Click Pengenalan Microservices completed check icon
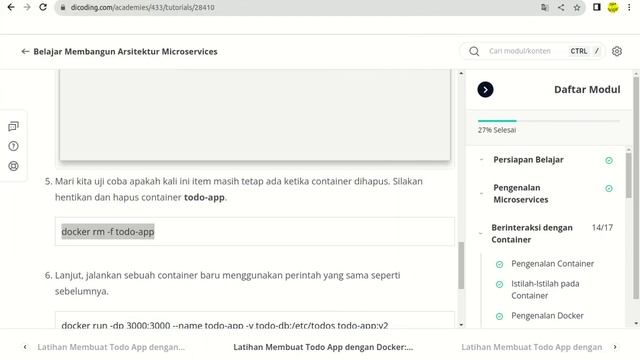 pyautogui.click(x=609, y=189)
